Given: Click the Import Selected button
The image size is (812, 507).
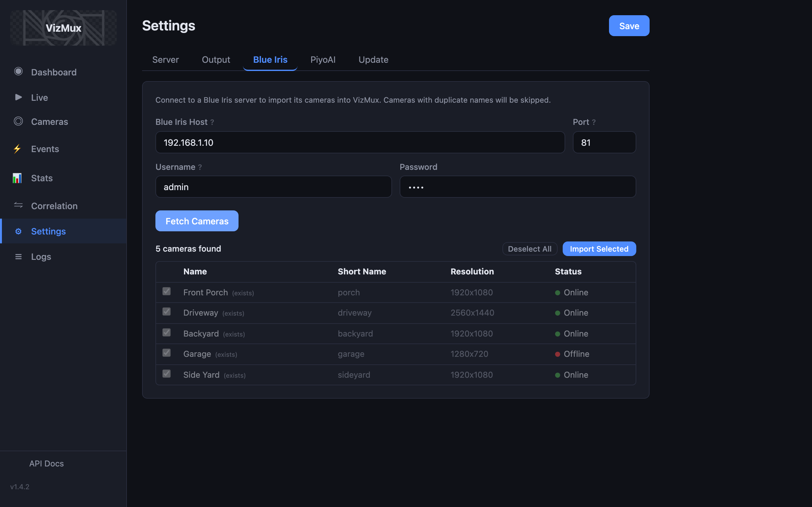Looking at the screenshot, I should pyautogui.click(x=599, y=249).
